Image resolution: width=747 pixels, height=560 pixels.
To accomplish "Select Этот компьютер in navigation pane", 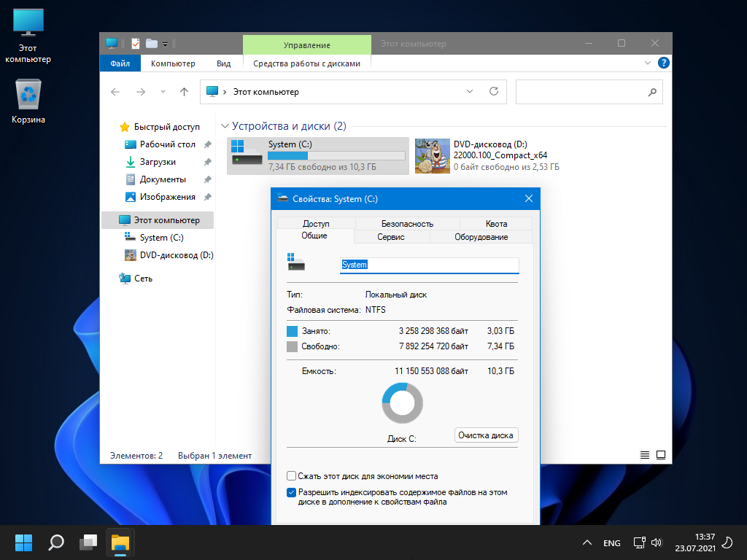I will point(158,220).
